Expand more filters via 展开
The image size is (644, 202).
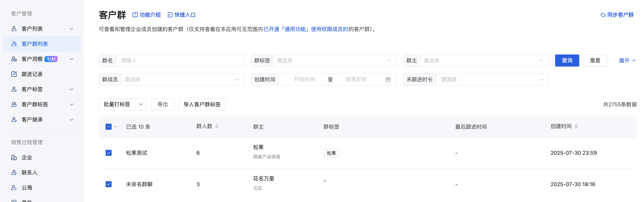[x=627, y=61]
